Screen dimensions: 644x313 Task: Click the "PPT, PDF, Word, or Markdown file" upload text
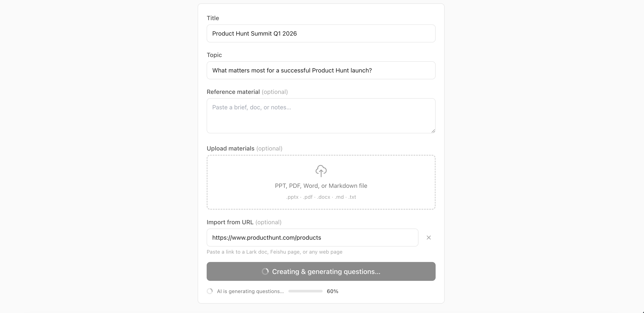(x=321, y=186)
